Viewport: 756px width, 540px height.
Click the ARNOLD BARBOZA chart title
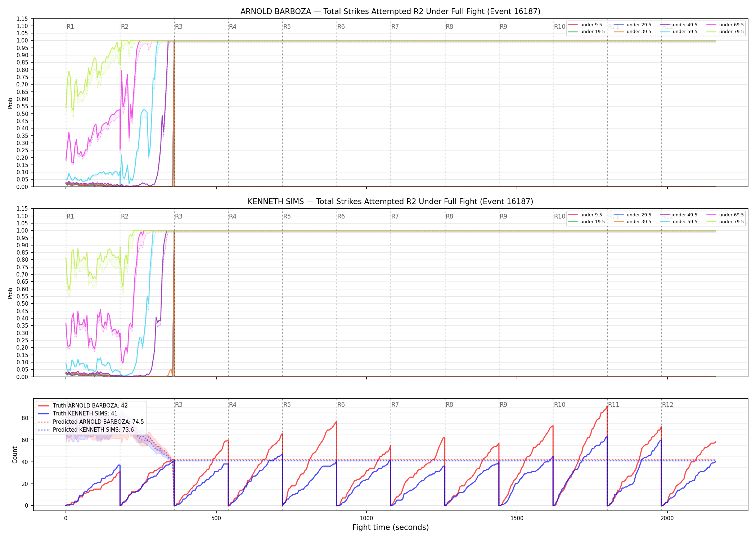[390, 12]
